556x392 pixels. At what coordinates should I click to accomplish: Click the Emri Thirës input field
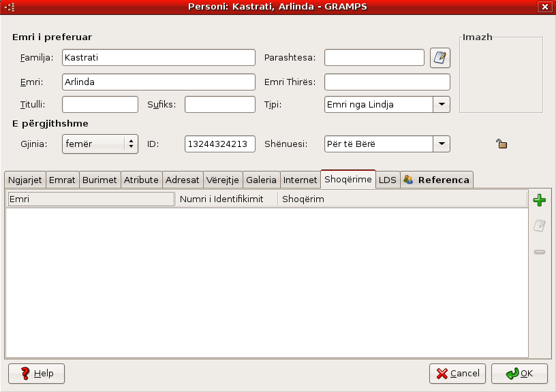387,82
